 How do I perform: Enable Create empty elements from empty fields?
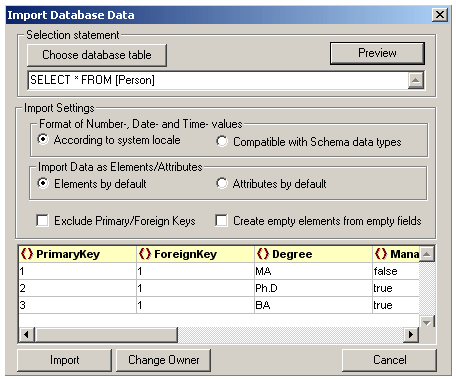click(x=221, y=221)
